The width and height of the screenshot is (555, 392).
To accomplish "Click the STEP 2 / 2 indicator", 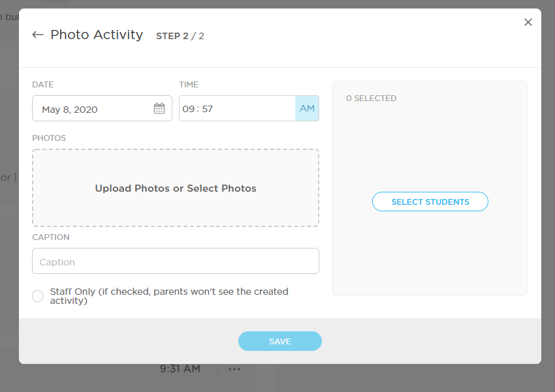I will [x=180, y=36].
